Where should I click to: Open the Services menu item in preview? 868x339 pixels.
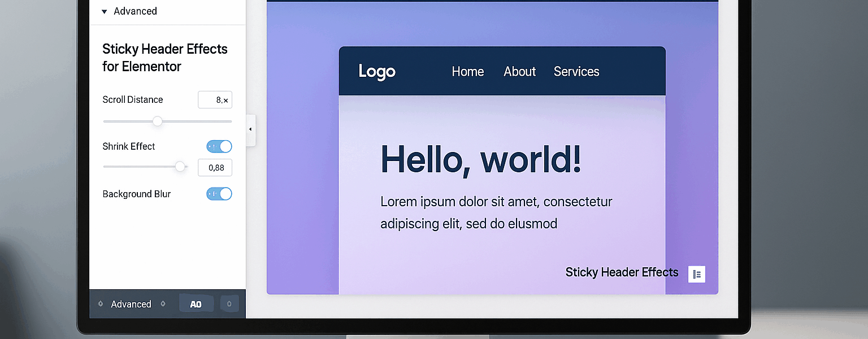tap(576, 72)
